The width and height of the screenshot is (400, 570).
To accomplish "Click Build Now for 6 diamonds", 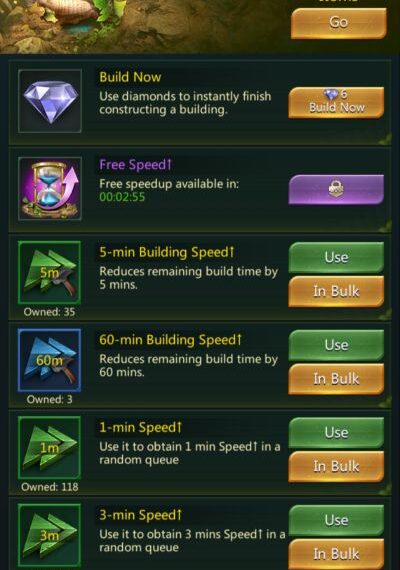I will 336,103.
